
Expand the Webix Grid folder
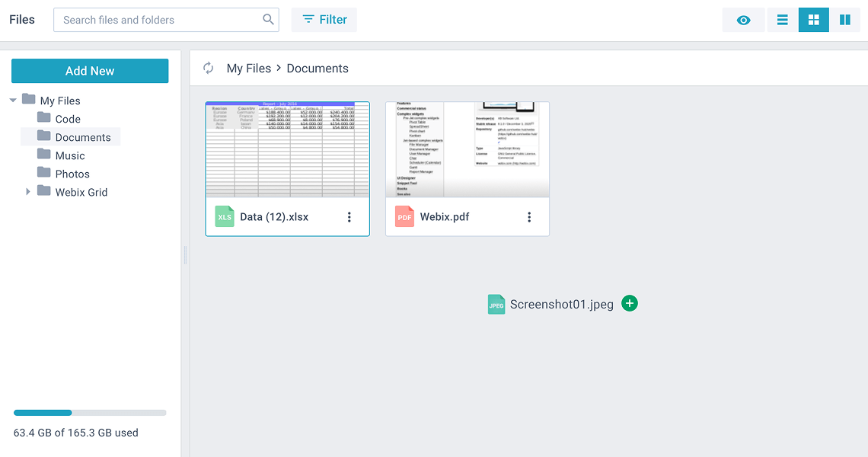28,192
